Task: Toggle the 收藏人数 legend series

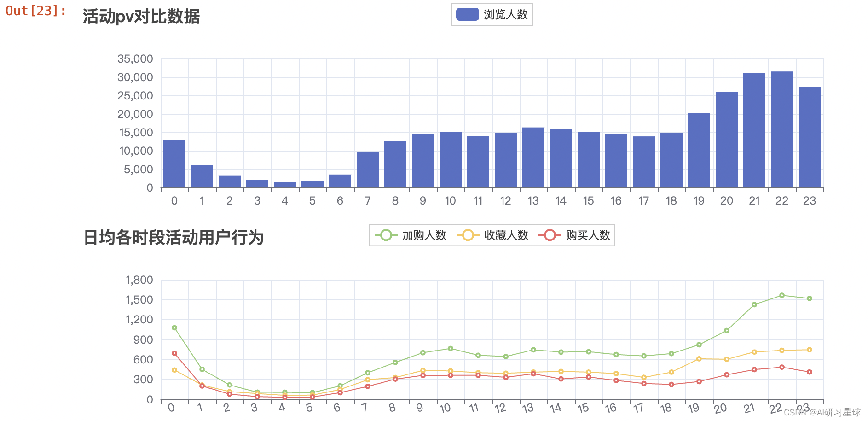Action: click(x=492, y=235)
